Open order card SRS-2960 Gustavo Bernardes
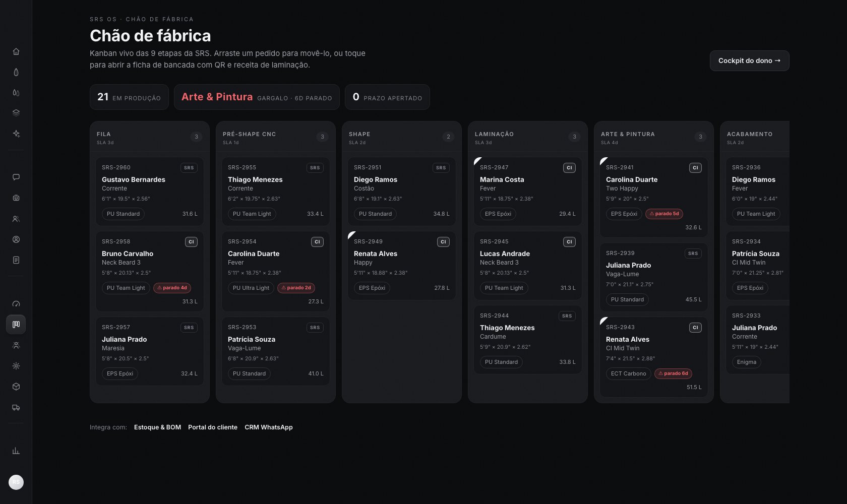847x504 pixels. click(150, 192)
